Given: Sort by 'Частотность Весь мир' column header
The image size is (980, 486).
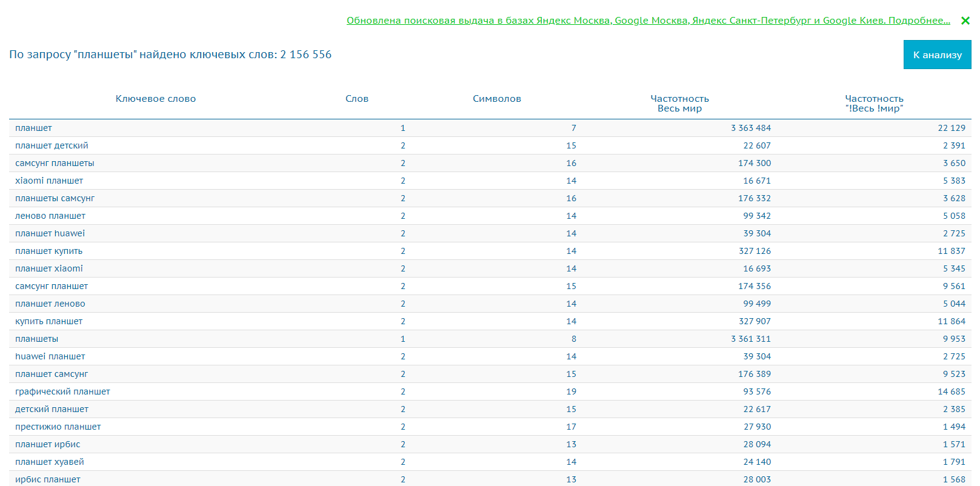Looking at the screenshot, I should [x=679, y=104].
